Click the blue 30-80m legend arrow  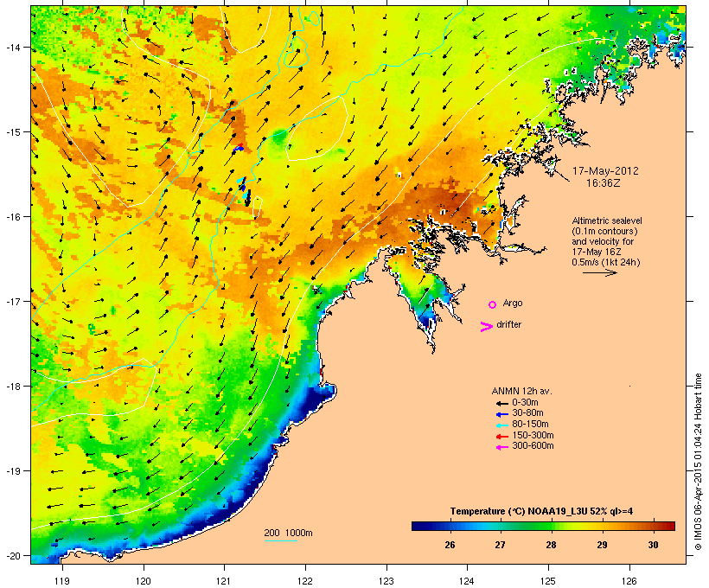(x=501, y=414)
